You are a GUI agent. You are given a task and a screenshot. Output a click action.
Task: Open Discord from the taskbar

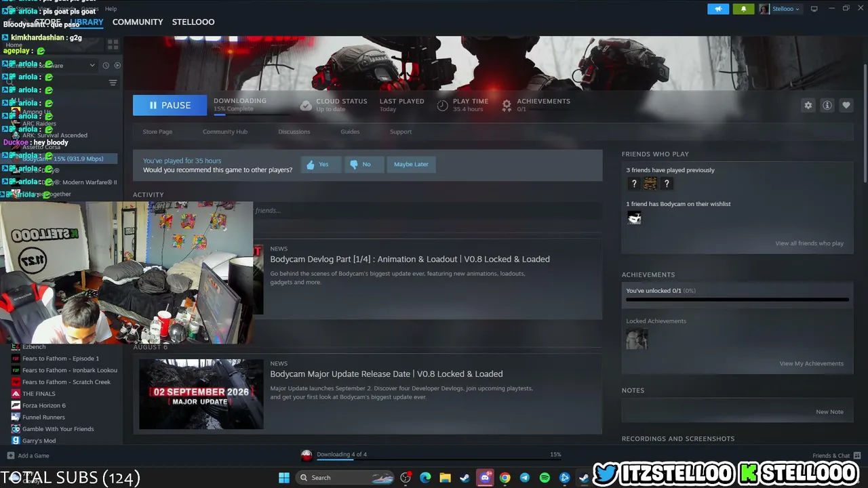coord(485,478)
